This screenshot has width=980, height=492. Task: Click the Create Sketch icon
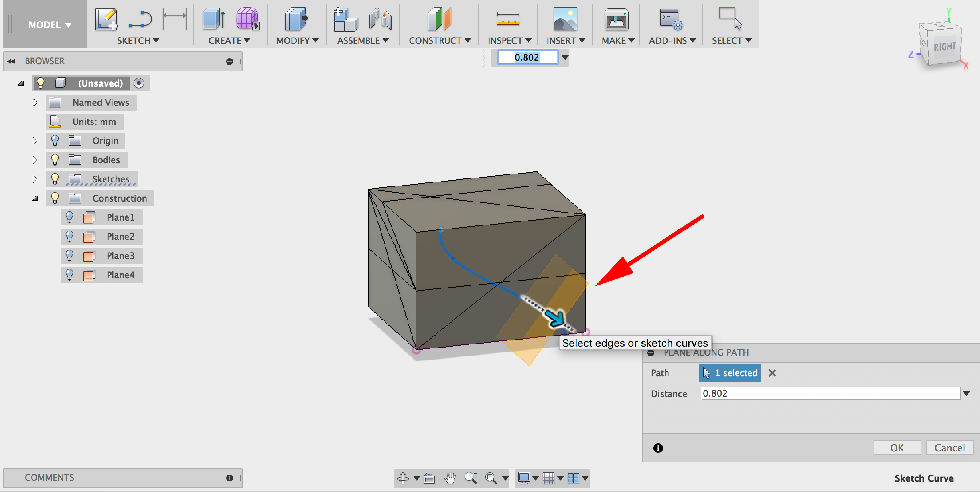pyautogui.click(x=106, y=19)
